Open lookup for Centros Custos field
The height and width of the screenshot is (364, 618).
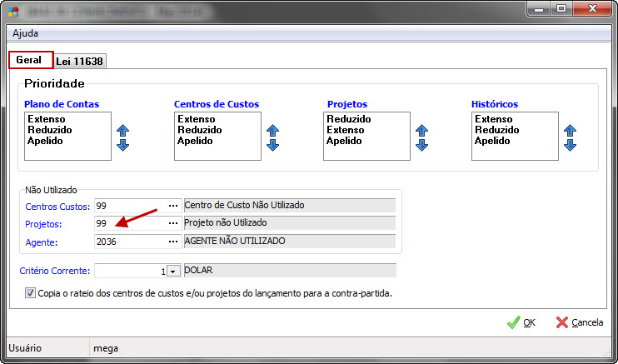(173, 206)
